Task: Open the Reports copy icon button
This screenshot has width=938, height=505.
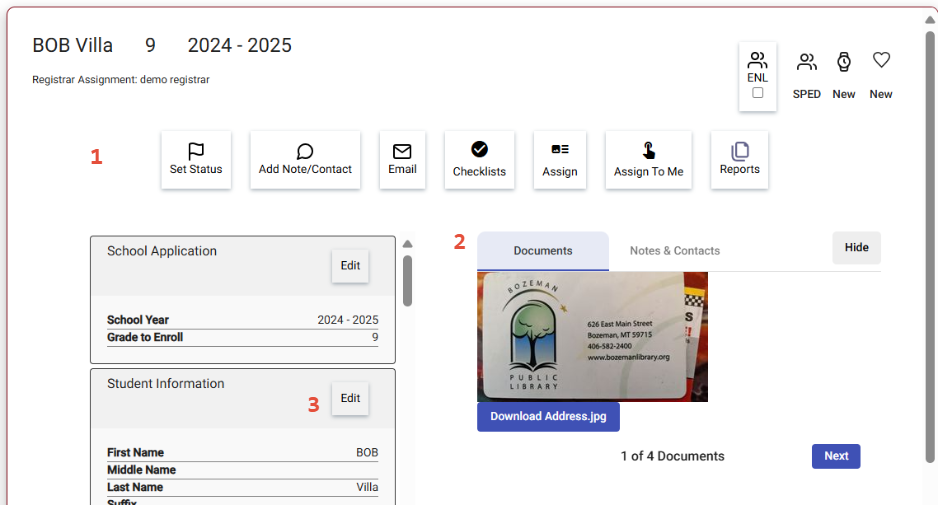Action: (x=739, y=160)
